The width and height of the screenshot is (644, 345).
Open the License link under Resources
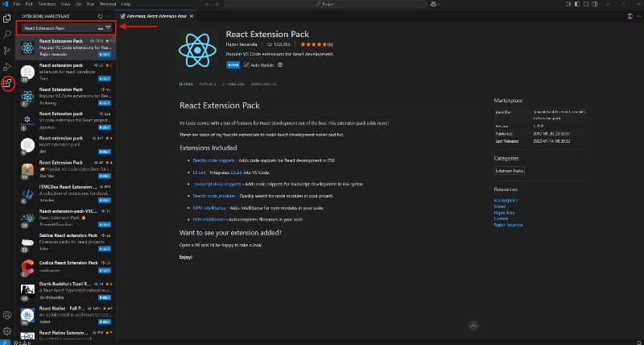point(501,218)
